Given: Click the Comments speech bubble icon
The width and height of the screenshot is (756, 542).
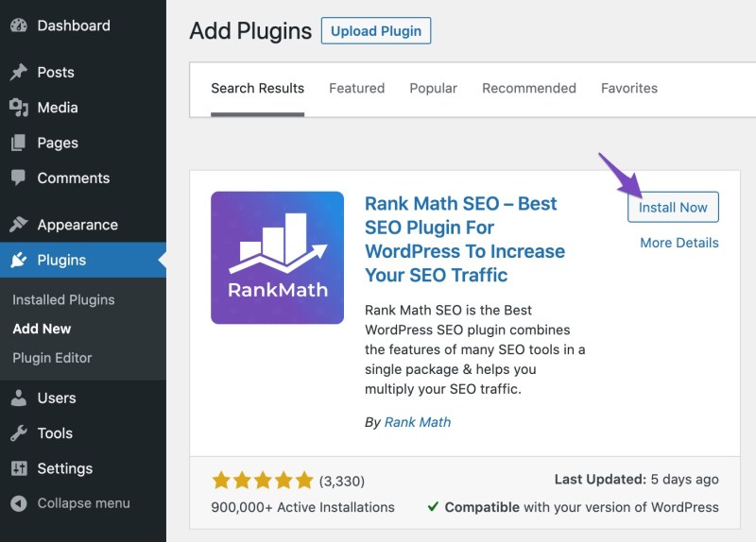Looking at the screenshot, I should pos(18,178).
